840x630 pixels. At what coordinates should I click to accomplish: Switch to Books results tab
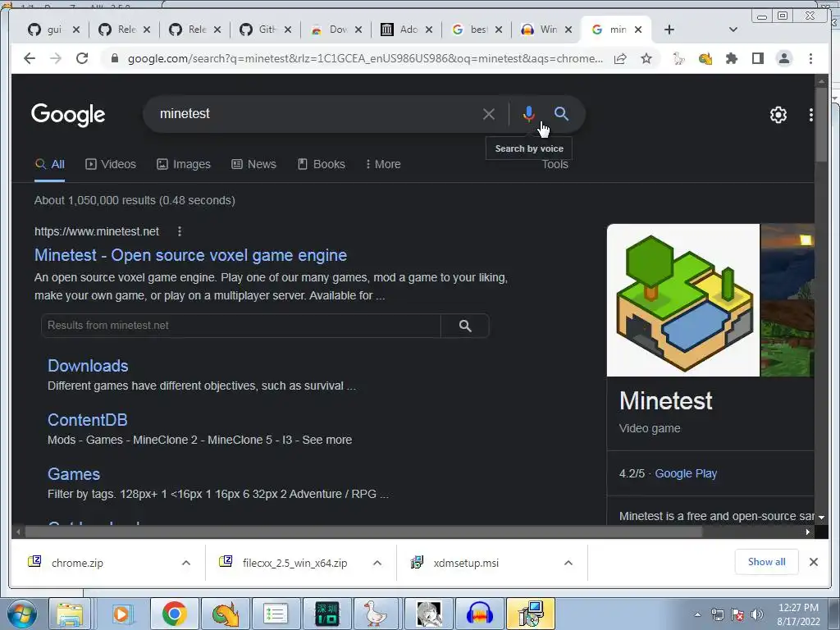(322, 164)
